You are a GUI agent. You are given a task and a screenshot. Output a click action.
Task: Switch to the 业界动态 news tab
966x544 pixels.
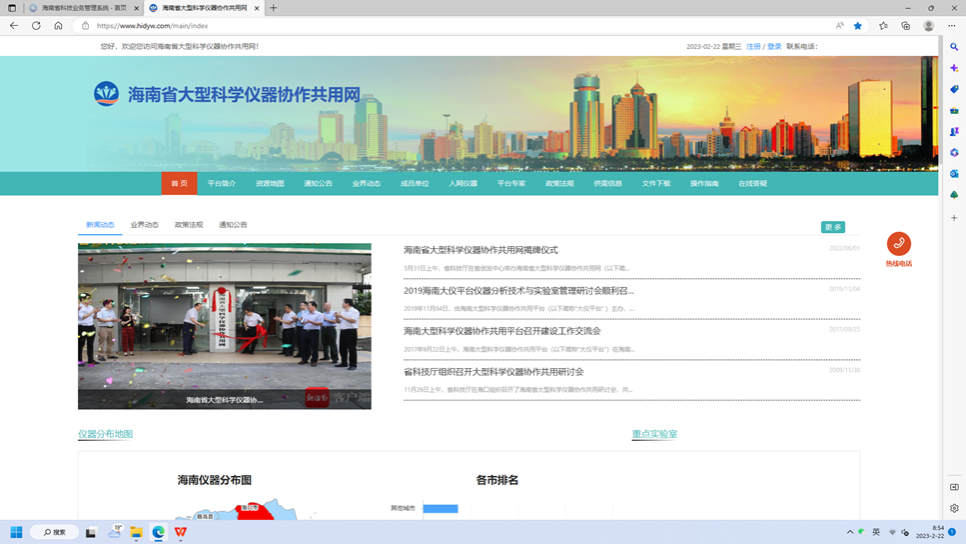click(x=144, y=225)
